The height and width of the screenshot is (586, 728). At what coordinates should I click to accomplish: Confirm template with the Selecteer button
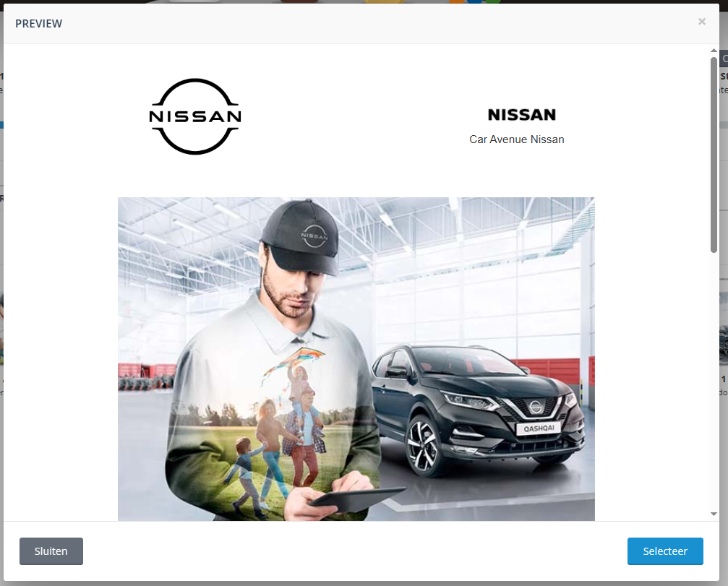665,551
